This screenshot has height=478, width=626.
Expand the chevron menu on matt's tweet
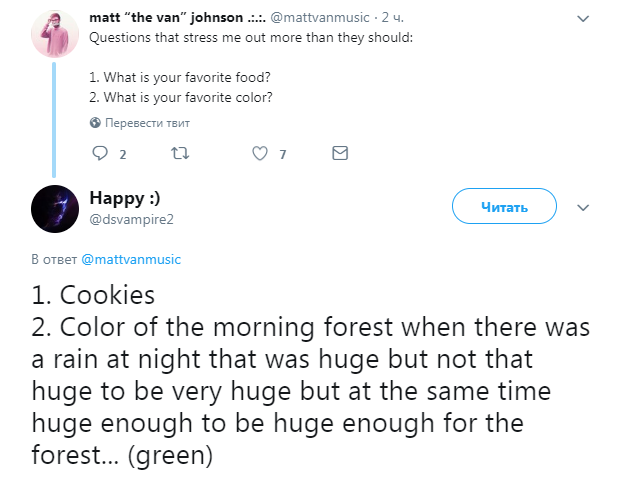point(584,19)
